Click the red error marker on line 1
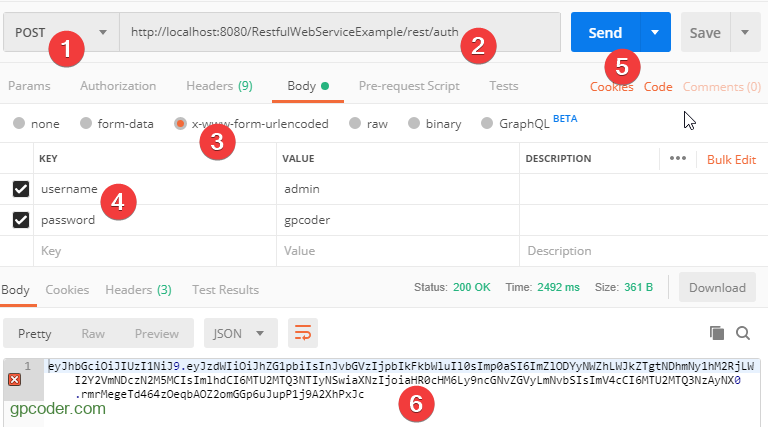The height and width of the screenshot is (427, 768). (14, 379)
